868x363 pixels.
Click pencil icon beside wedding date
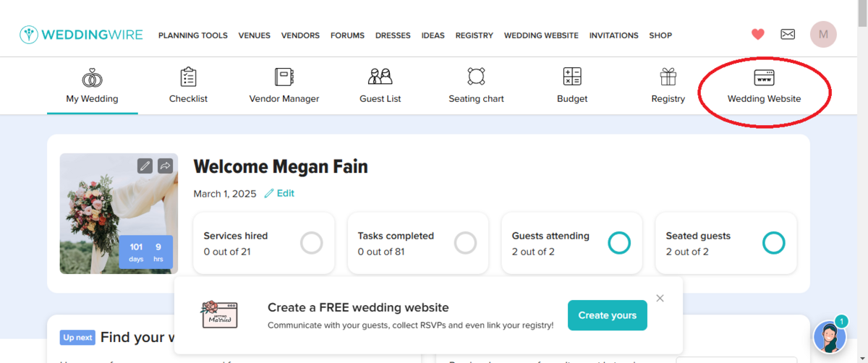[x=269, y=194]
